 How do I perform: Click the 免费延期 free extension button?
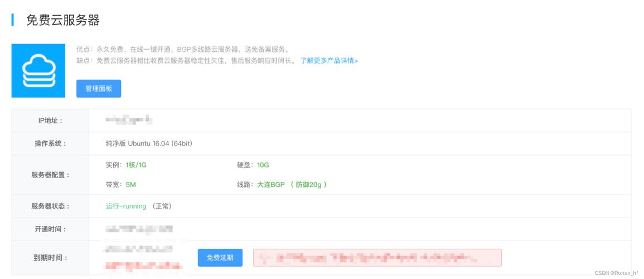pyautogui.click(x=220, y=258)
